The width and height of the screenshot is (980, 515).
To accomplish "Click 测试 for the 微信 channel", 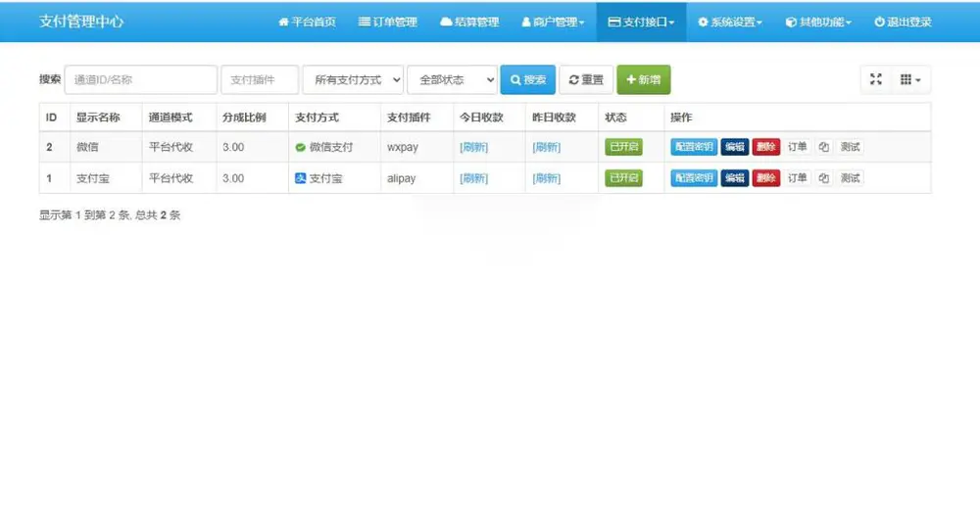I will click(850, 147).
